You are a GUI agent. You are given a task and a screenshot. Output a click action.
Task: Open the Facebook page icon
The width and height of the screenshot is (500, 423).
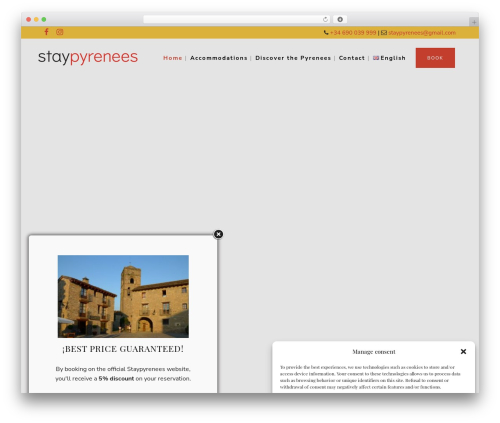(x=46, y=32)
